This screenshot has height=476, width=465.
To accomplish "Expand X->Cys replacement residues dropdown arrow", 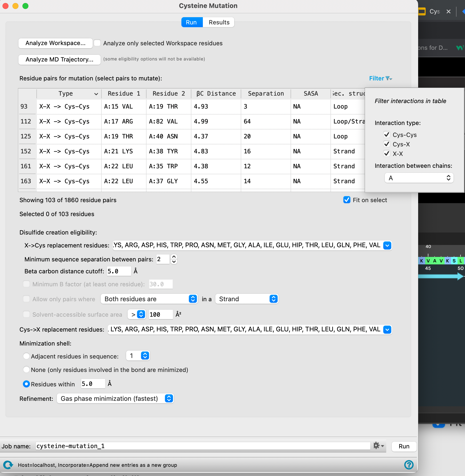I will [x=387, y=245].
